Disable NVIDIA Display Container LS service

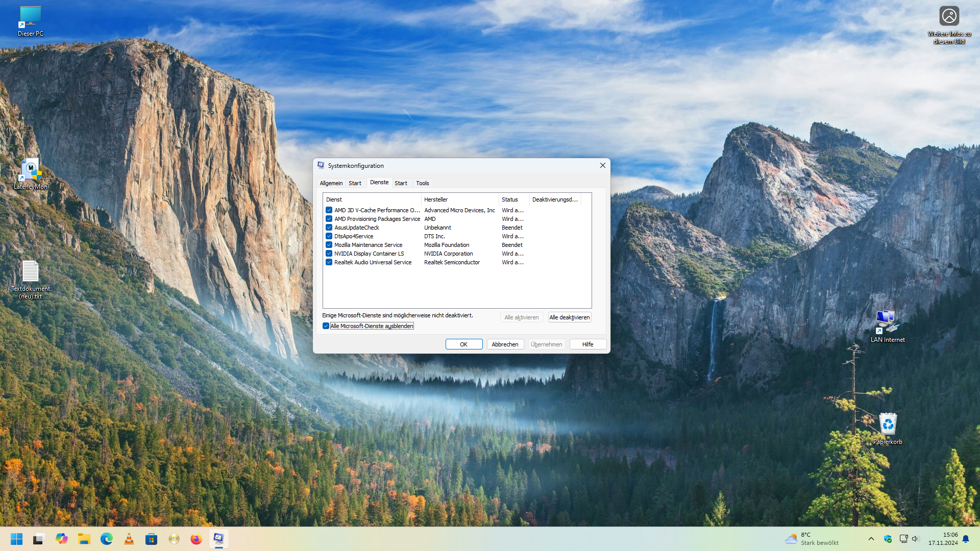tap(329, 254)
